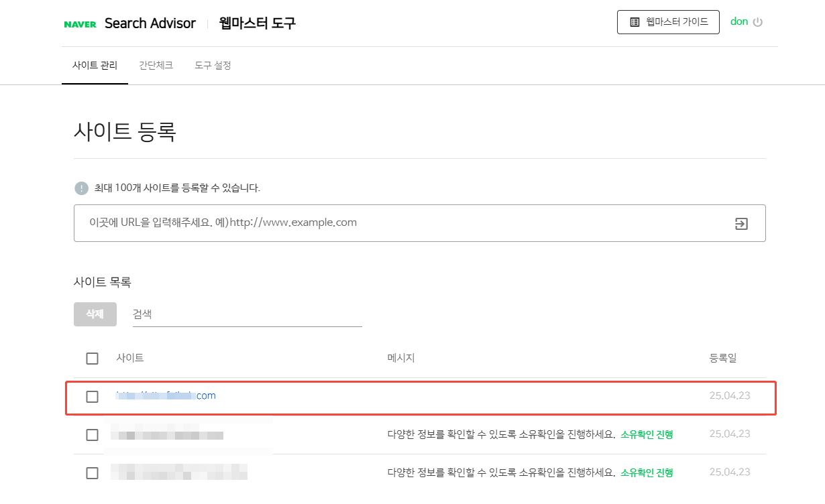Tick the checkbox of the second listed site
Image resolution: width=825 pixels, height=504 pixels.
coord(93,435)
